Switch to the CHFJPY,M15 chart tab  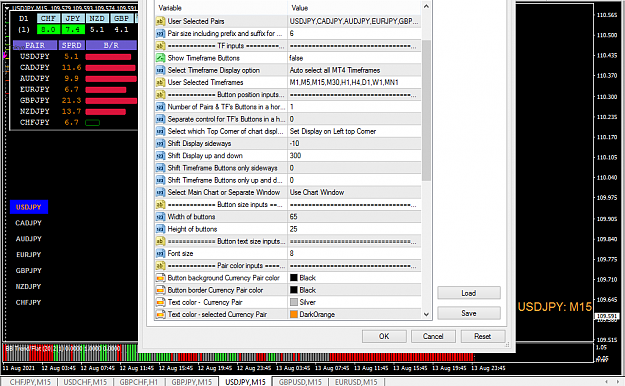click(30, 382)
